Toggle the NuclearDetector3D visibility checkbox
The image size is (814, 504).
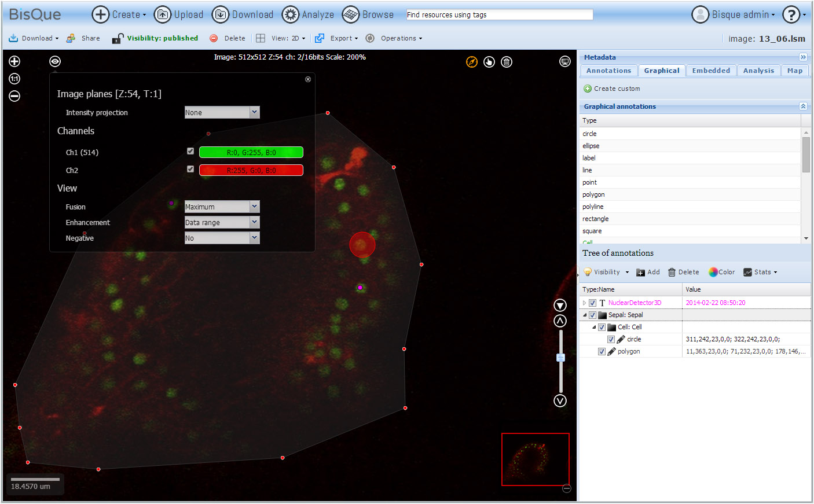[593, 303]
